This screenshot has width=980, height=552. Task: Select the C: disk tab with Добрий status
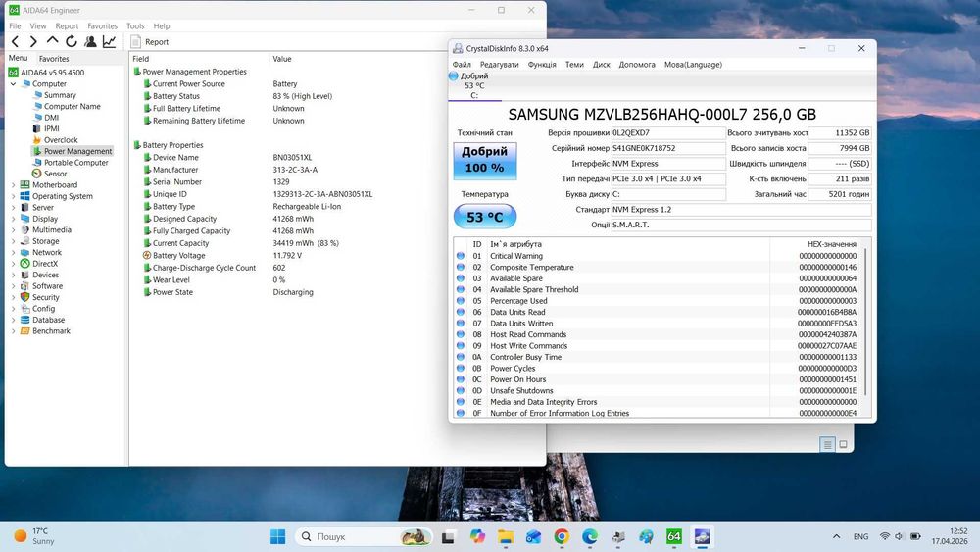pos(474,85)
